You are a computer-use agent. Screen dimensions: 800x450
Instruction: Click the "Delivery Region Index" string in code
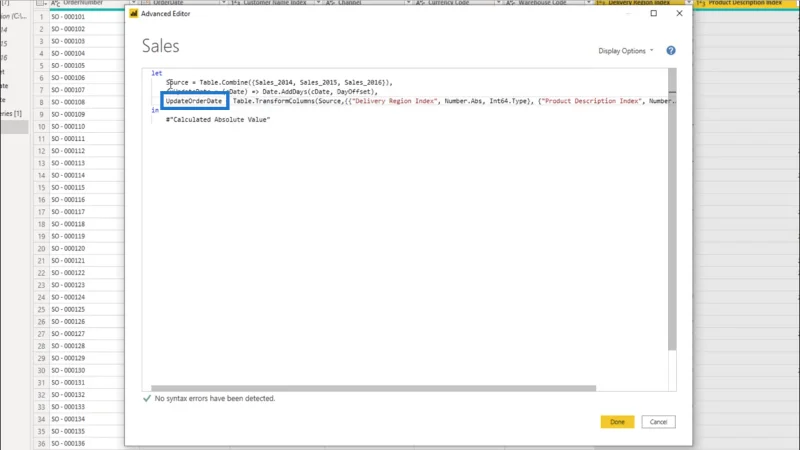click(394, 101)
